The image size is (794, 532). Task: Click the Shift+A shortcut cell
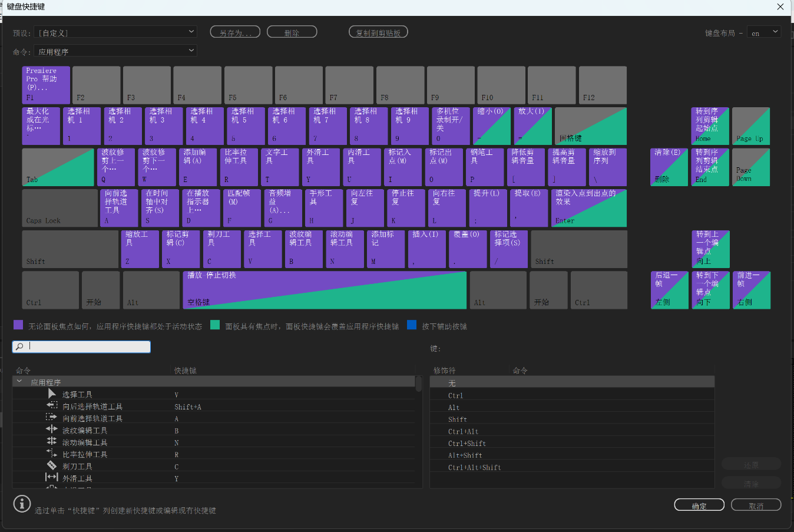(188, 407)
